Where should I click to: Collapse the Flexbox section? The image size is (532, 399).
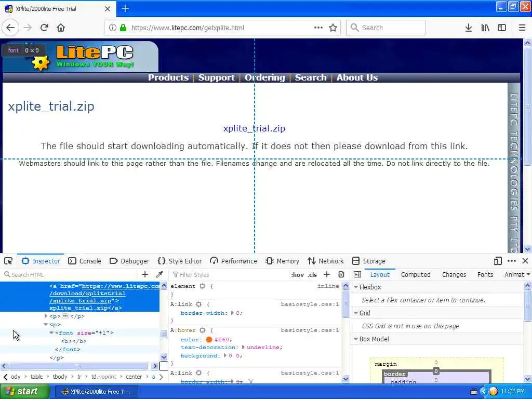pos(356,287)
